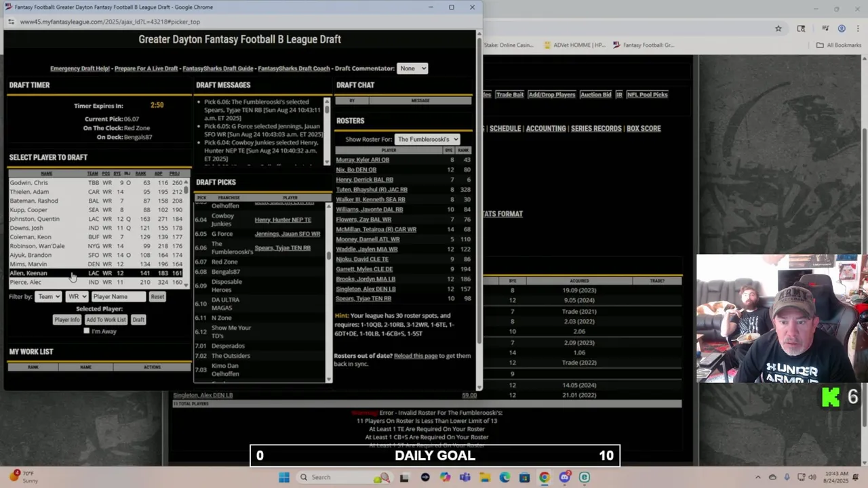Click the Draft button
Viewport: 868px width, 488px height.
138,319
